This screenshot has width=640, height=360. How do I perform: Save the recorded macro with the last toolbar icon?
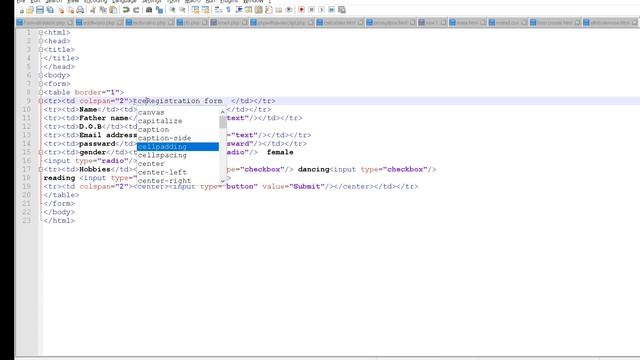point(342,10)
